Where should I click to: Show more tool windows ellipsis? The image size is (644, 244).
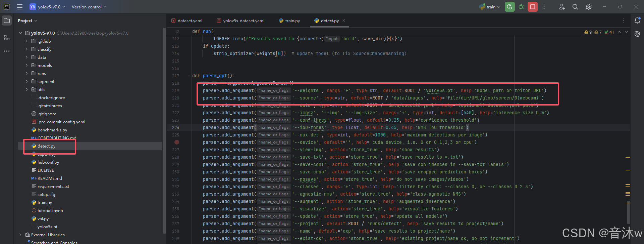pyautogui.click(x=7, y=51)
